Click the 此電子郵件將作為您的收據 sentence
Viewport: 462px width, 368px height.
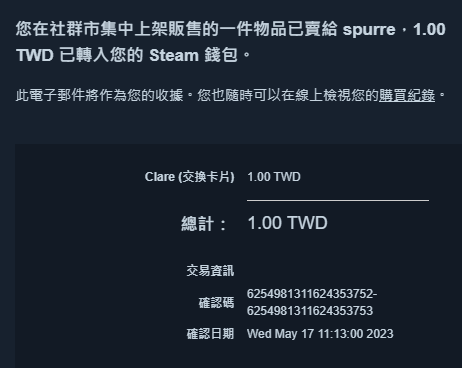click(99, 96)
